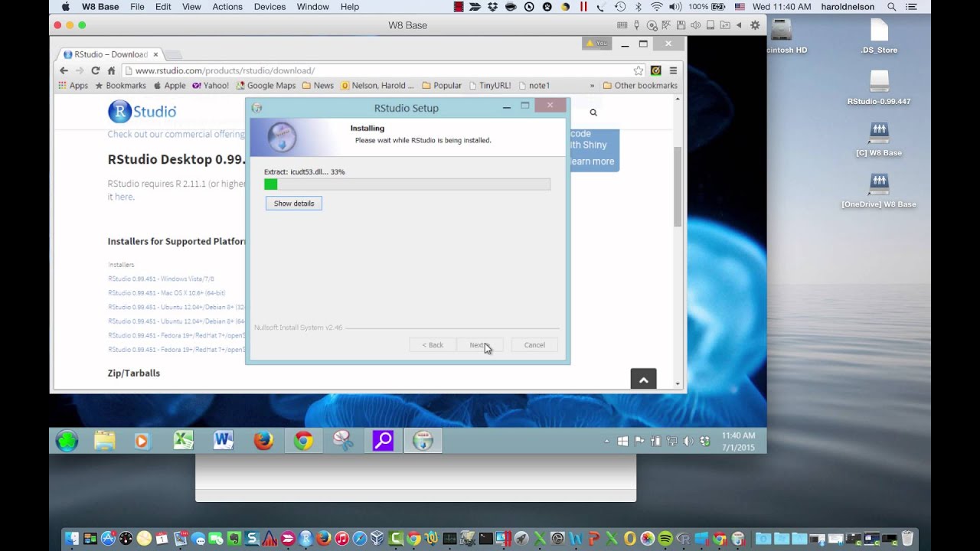980x551 pixels.
Task: Click the Dropbox menu bar icon
Action: click(492, 7)
